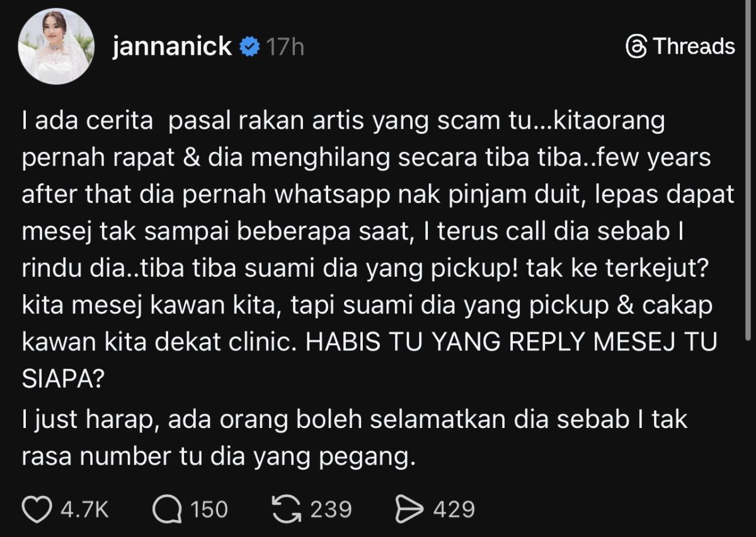Open jannanick's profile picture
Image resolution: width=756 pixels, height=537 pixels.
click(55, 46)
